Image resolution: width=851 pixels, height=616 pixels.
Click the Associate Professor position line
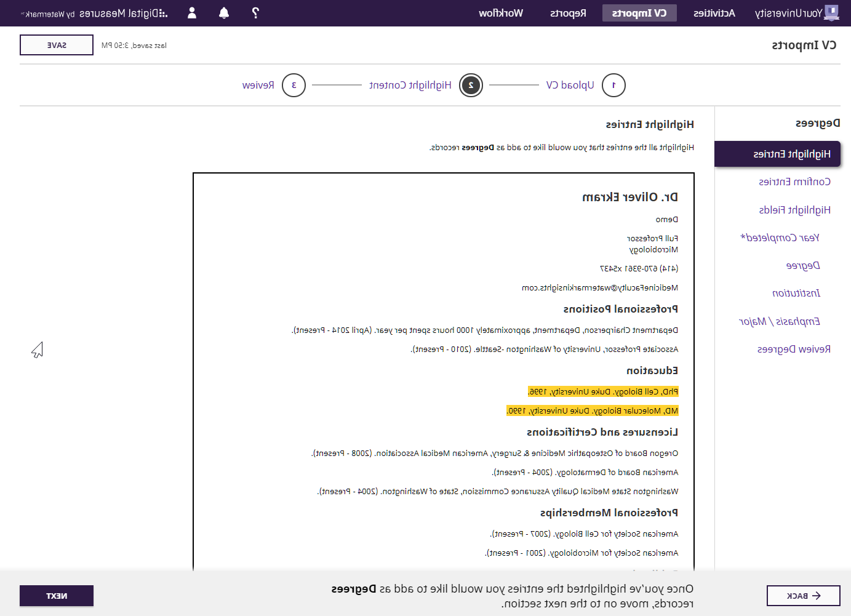[x=545, y=349]
